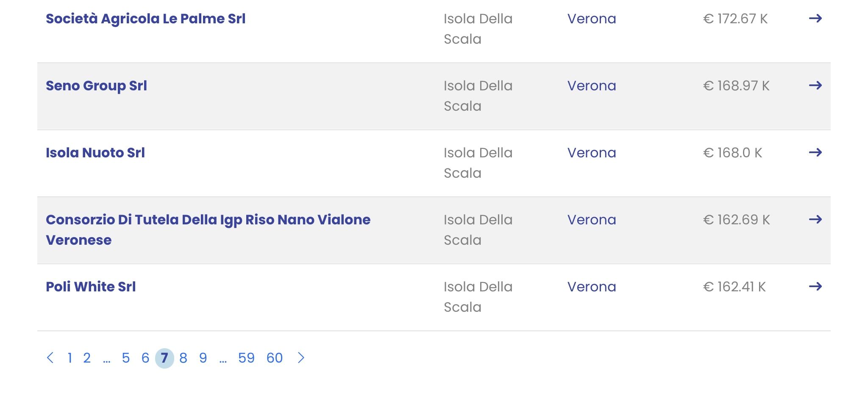Jump to last page 60
Screen dimensions: 868x397
click(275, 358)
